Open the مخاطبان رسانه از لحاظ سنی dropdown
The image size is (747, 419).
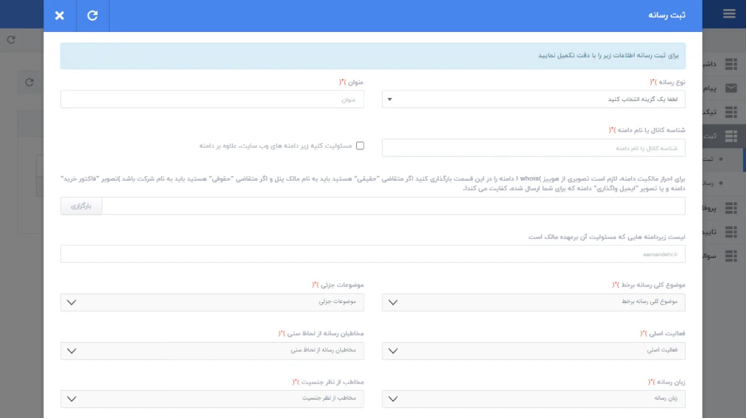[x=212, y=351]
